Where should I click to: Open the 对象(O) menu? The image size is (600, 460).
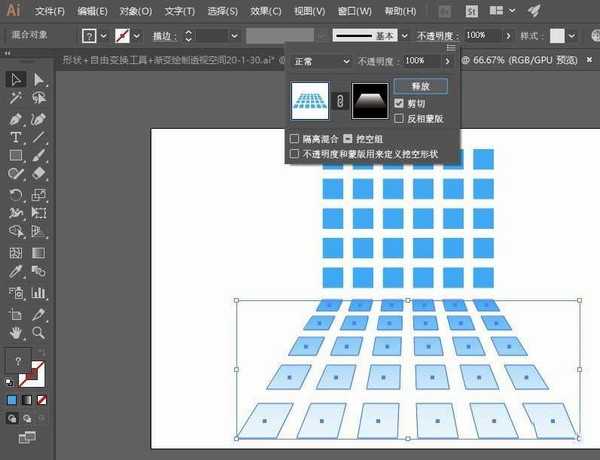click(136, 11)
